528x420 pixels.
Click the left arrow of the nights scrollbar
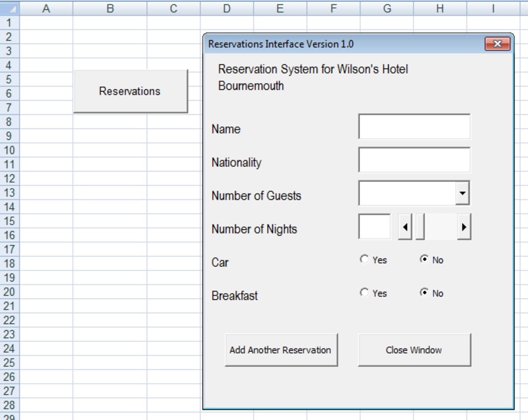click(405, 227)
